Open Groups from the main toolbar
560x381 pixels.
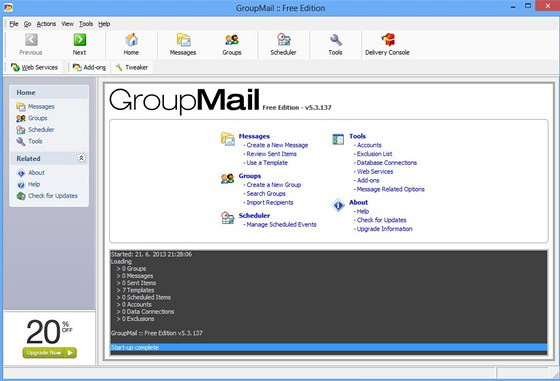point(232,45)
